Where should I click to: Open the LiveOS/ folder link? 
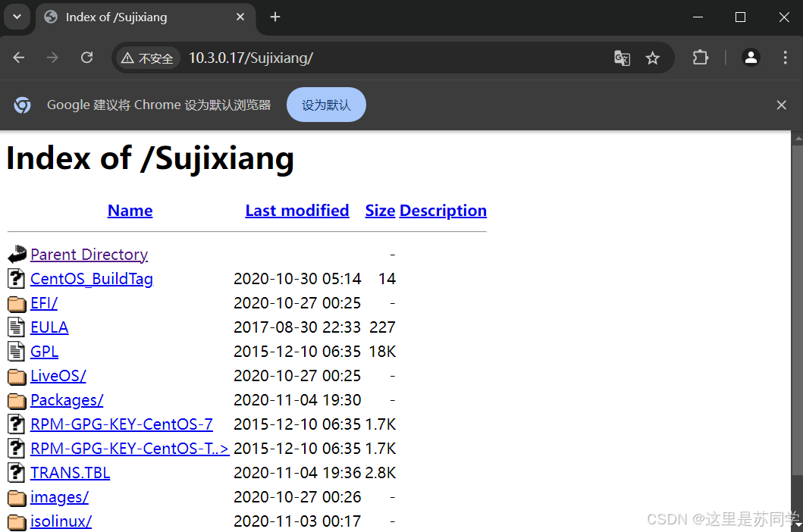pyautogui.click(x=58, y=376)
